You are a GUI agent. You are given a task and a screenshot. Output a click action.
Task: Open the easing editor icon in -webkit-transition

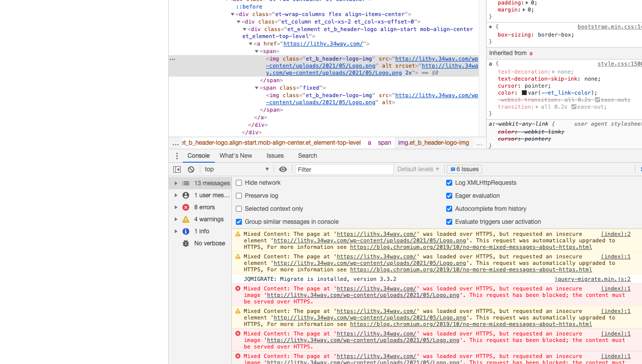click(597, 100)
